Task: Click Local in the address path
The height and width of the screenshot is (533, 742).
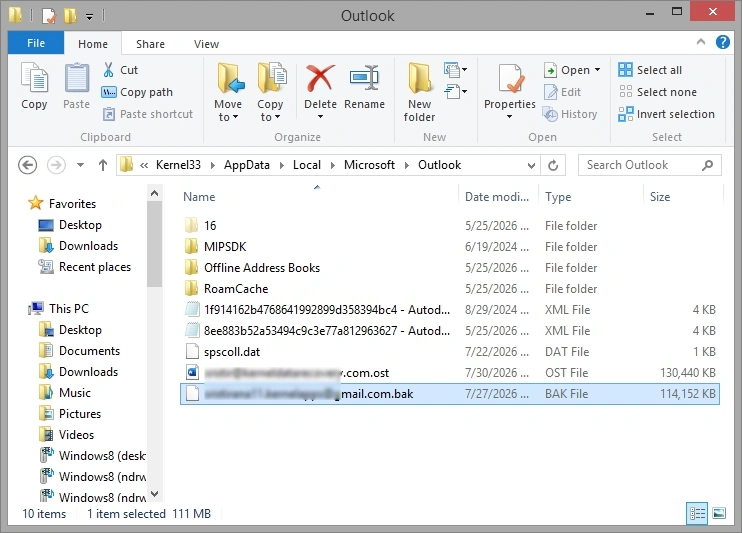Action: pyautogui.click(x=307, y=165)
